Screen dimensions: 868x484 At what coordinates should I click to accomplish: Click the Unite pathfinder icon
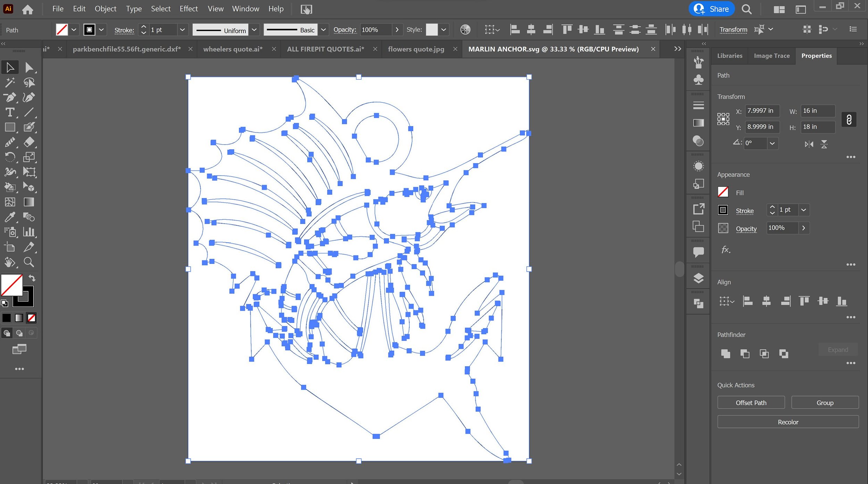[x=725, y=354]
